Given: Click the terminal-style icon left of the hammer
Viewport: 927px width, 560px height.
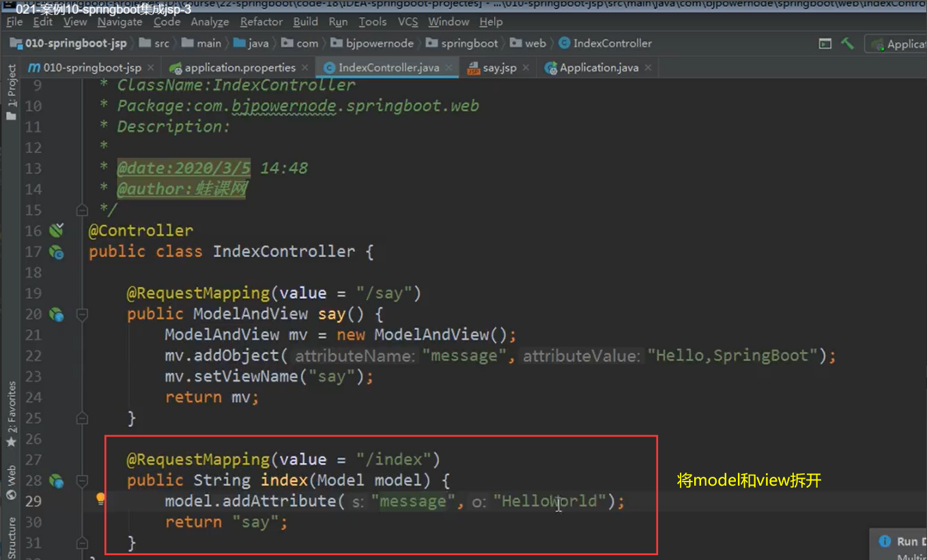Looking at the screenshot, I should tap(825, 44).
